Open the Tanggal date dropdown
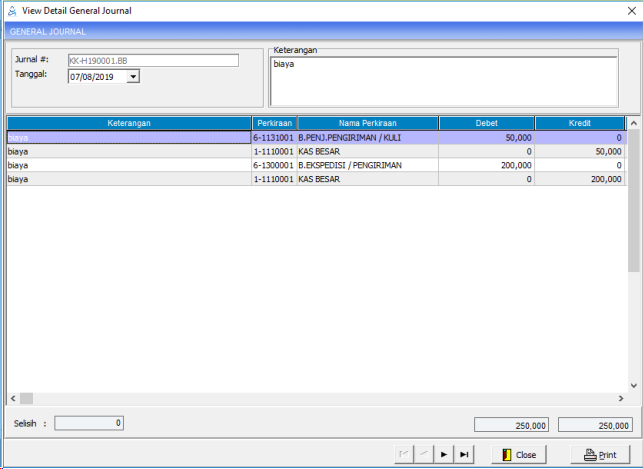643x469 pixels. [x=134, y=76]
